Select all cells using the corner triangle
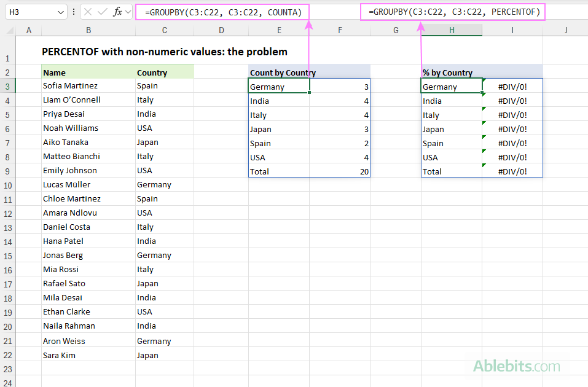The height and width of the screenshot is (387, 588). tap(9, 29)
